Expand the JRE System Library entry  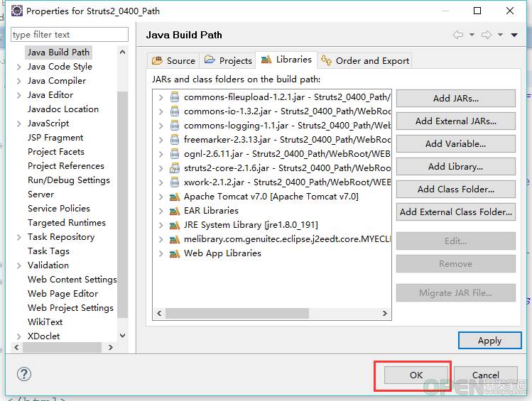pos(161,226)
